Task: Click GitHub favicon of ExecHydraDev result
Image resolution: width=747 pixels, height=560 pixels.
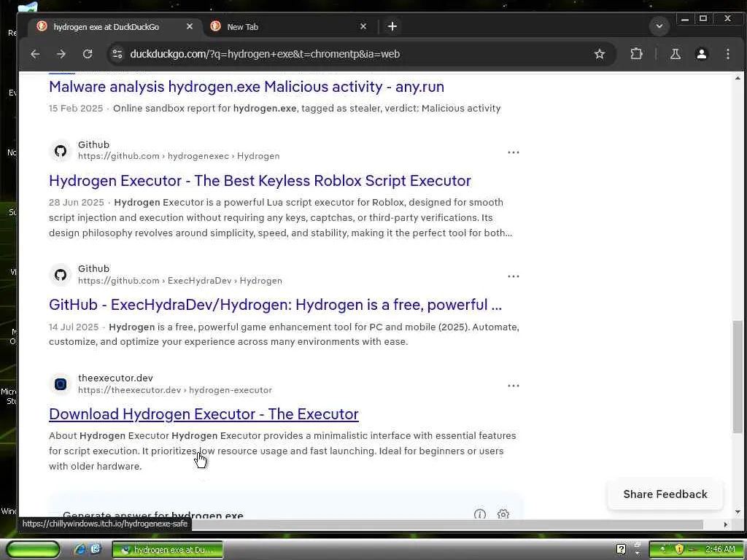Action: pyautogui.click(x=61, y=275)
